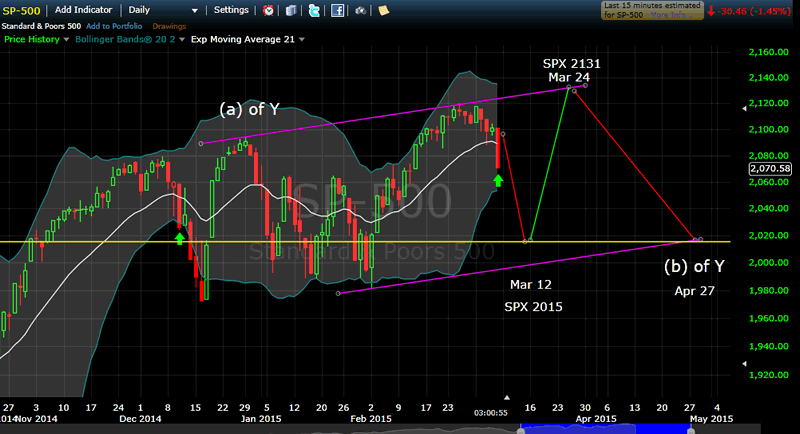Viewport: 800px width, 434px height.
Task: Select the "SPX 2015" annotation text
Action: coord(533,307)
